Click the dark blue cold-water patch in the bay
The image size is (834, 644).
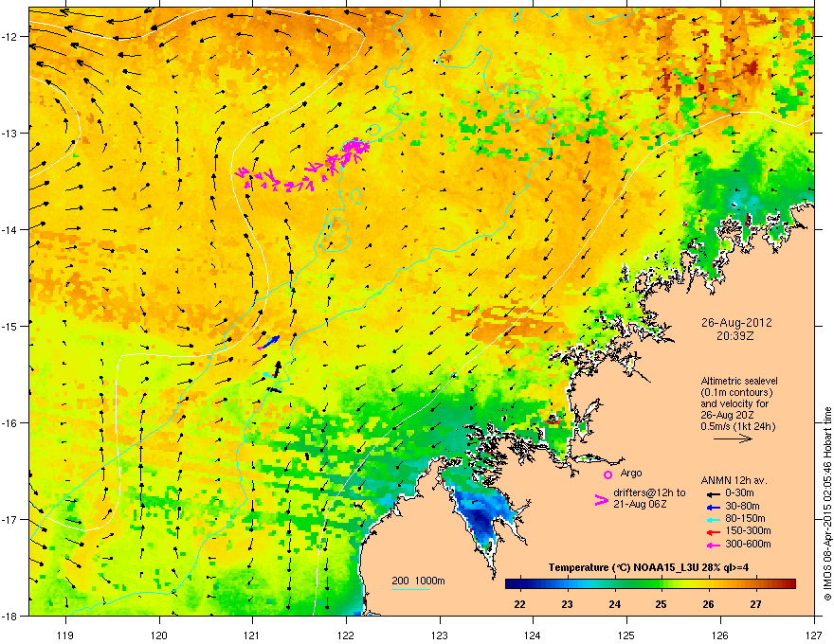pos(483,516)
